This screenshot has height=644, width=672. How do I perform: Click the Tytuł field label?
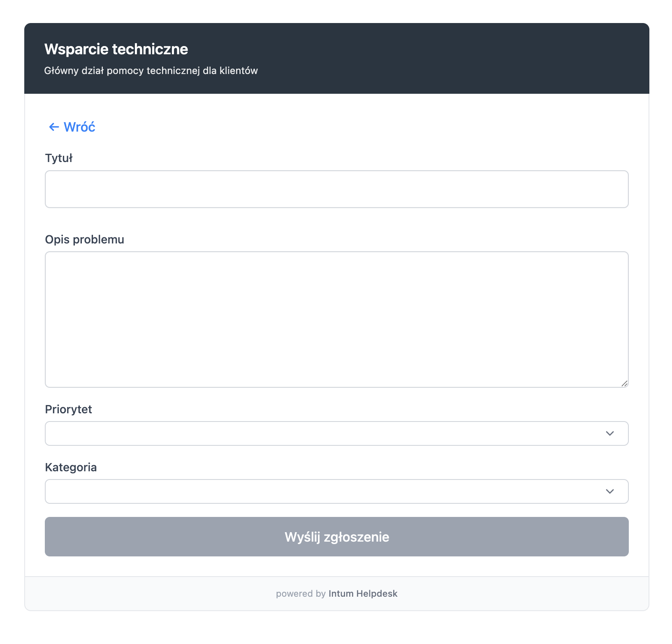(59, 158)
